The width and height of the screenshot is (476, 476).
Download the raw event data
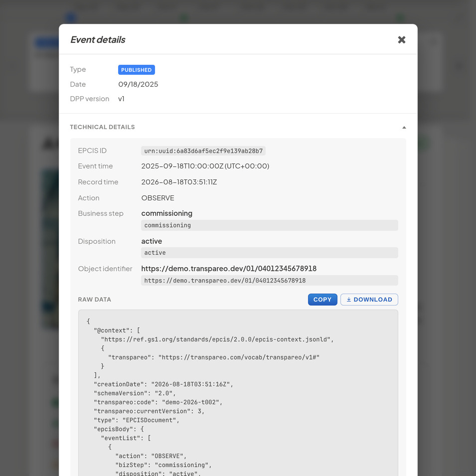coord(369,300)
